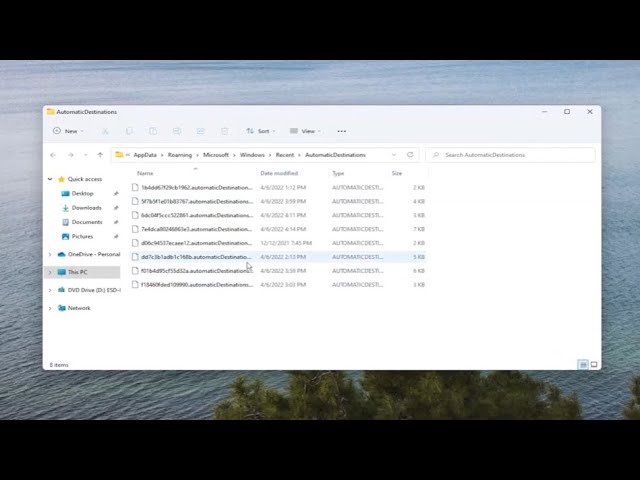Switch to details view icon in status bar

[583, 364]
